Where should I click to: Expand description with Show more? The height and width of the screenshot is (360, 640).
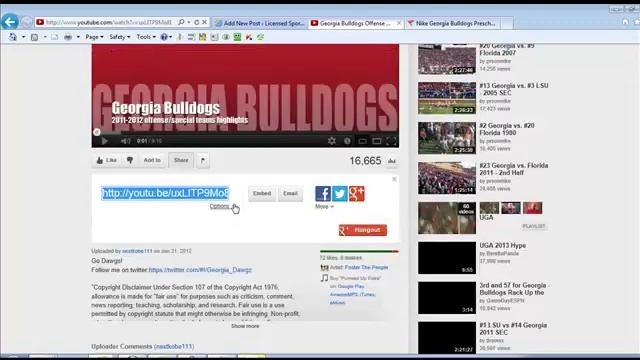[245, 326]
